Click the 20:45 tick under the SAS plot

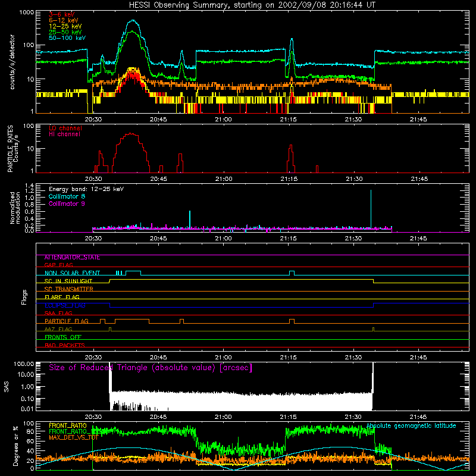click(158, 417)
